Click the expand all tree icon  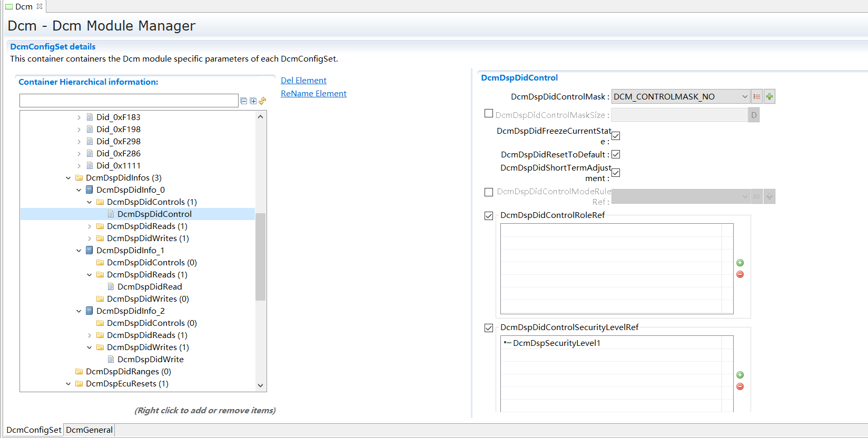(253, 101)
